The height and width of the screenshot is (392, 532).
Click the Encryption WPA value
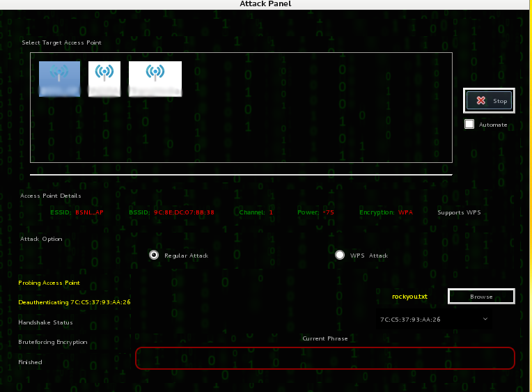click(405, 212)
